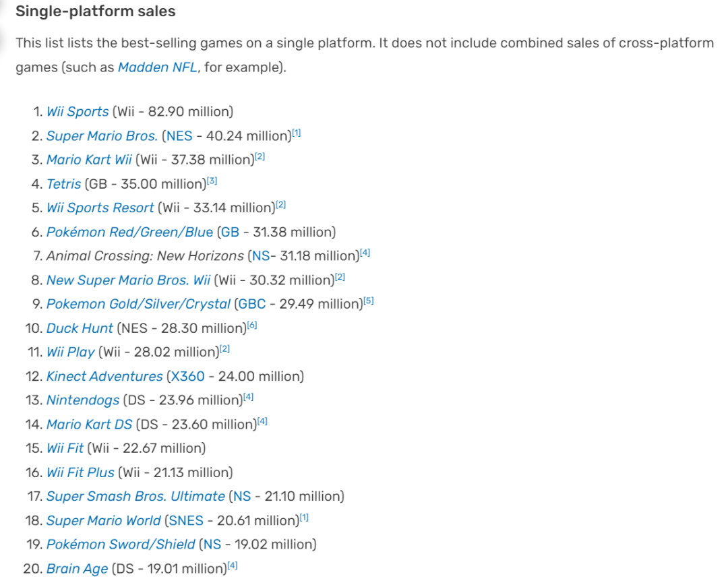
Task: Open the Wii Sports Resort link
Action: (x=100, y=208)
